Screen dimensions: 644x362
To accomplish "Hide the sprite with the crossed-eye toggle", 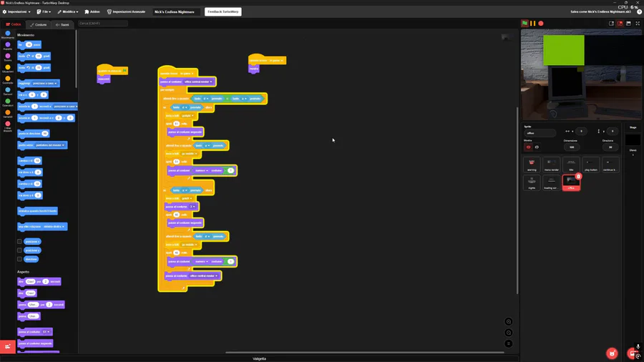I will (537, 147).
